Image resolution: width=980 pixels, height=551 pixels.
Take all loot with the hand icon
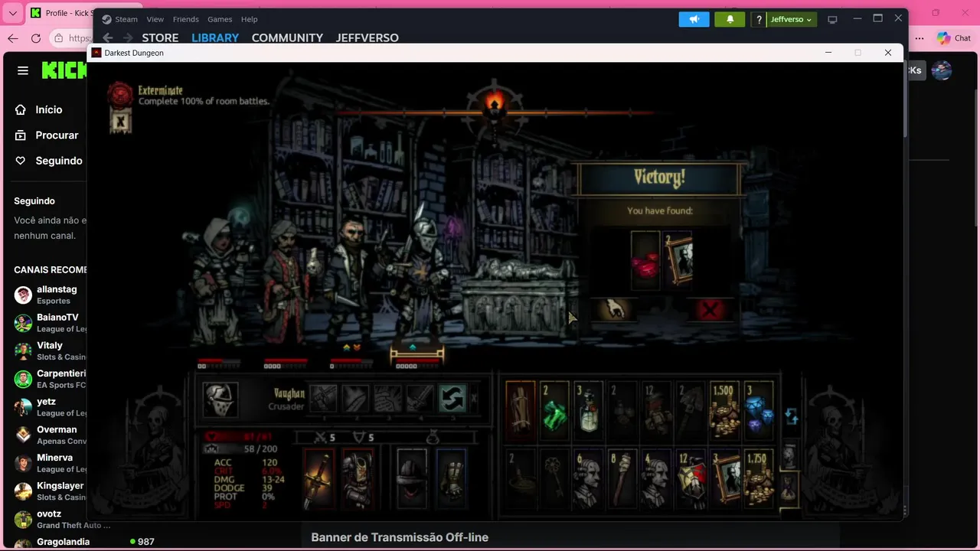pyautogui.click(x=614, y=309)
